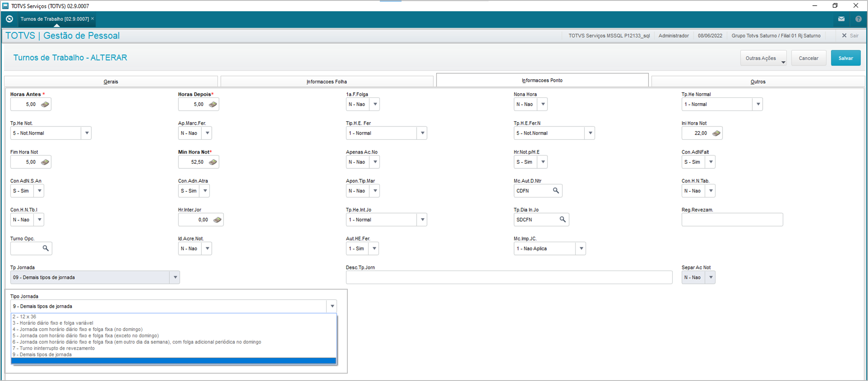The image size is (868, 381).
Task: Collapse the Tipo Jornada dropdown list
Action: point(332,307)
